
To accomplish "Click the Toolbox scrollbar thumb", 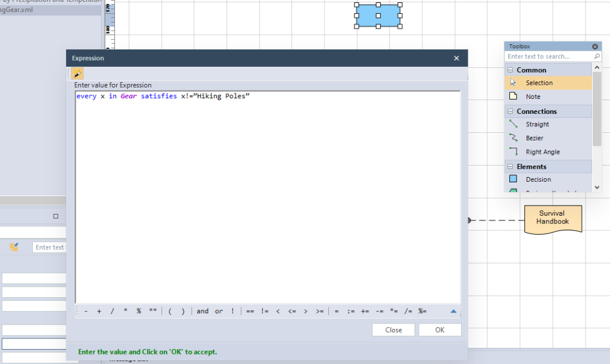I will pos(597,109).
